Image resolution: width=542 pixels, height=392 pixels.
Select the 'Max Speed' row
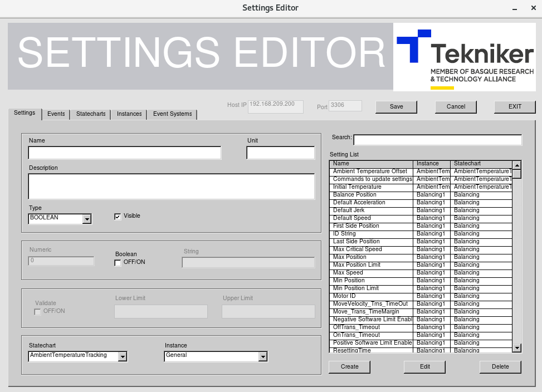point(421,273)
